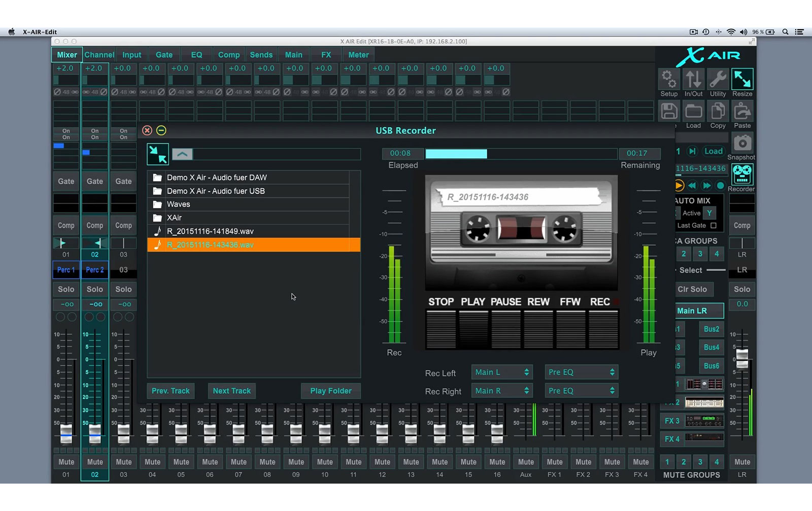Open the Recorder tape reel icon
This screenshot has height=511, width=812.
(x=742, y=175)
